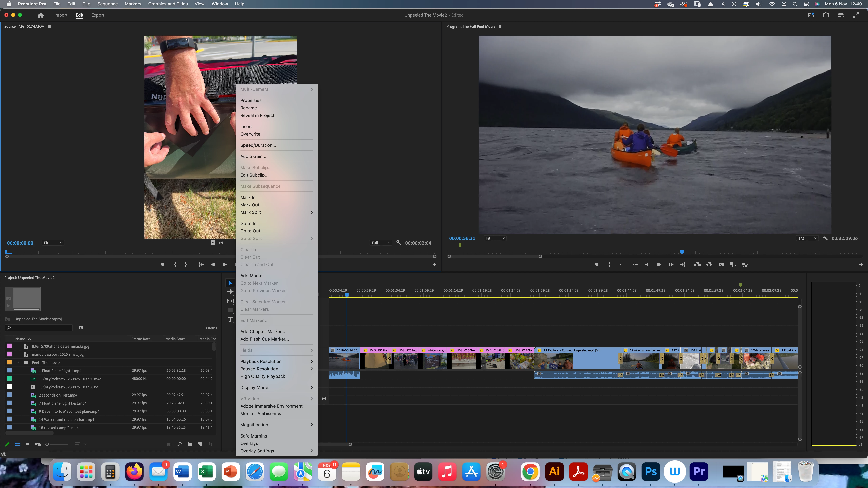Click the Lift button in Program monitor
Screen dimensions: 868x488
[x=697, y=265]
